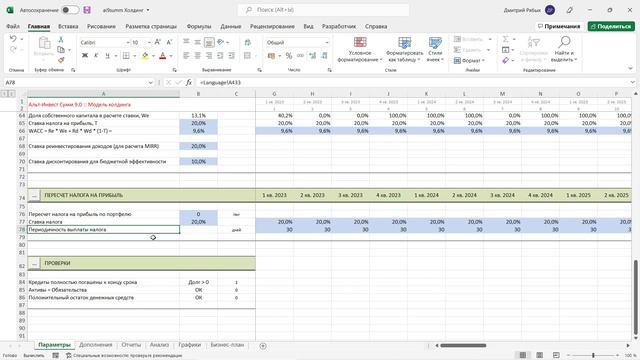Image resolution: width=640 pixels, height=360 pixels.
Task: Open the Формат cells dropdown
Action: (469, 60)
